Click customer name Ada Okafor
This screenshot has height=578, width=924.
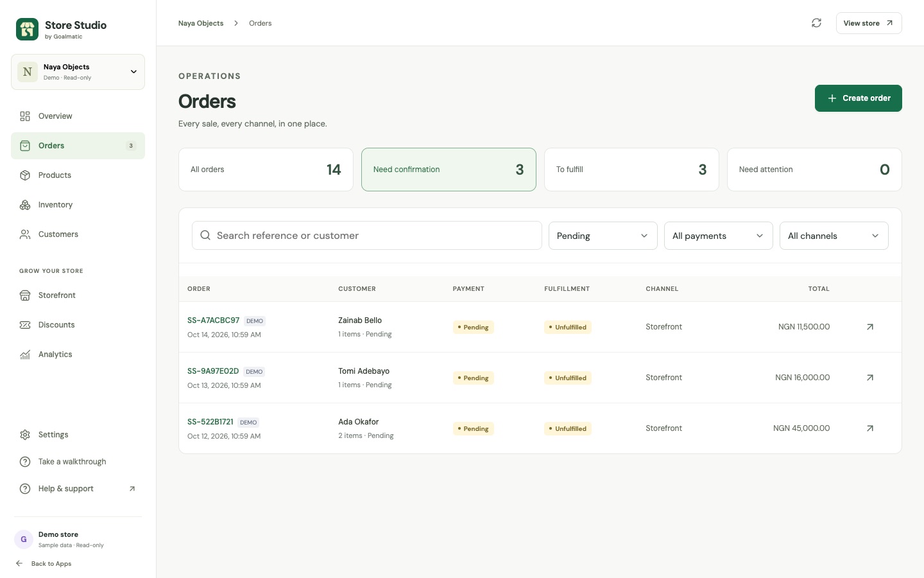pyautogui.click(x=359, y=422)
